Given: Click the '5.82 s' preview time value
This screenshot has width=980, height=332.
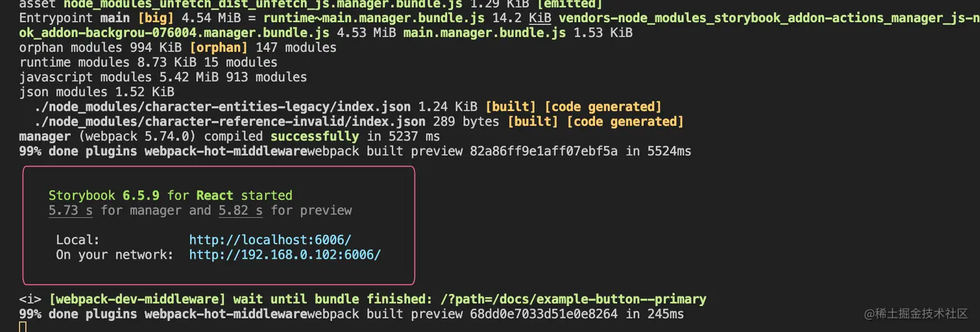Looking at the screenshot, I should pyautogui.click(x=240, y=210).
